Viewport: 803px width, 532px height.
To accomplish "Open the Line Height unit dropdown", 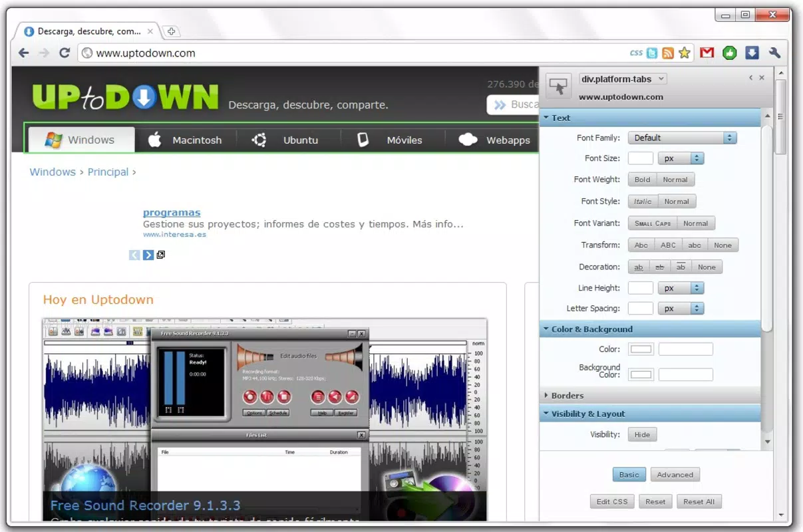I will click(681, 288).
